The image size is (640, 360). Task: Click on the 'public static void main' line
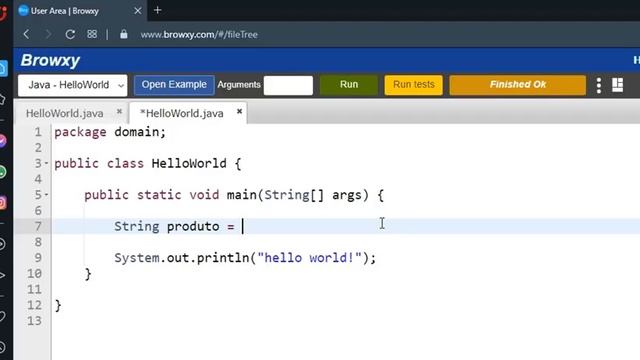(234, 195)
